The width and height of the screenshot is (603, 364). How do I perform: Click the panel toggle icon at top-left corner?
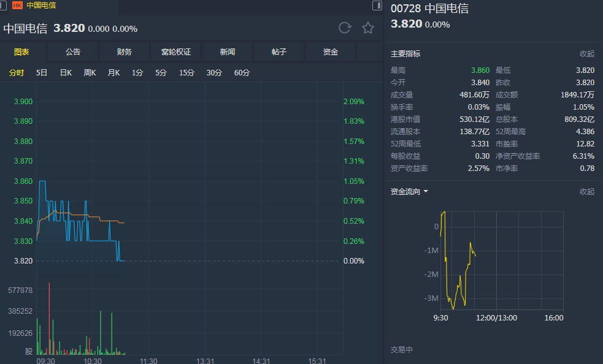[4, 6]
